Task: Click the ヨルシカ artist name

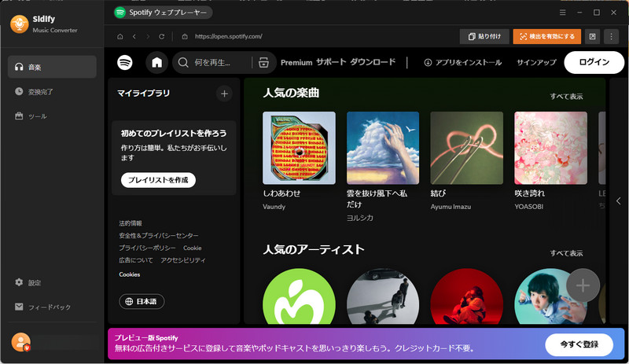Action: click(x=360, y=218)
